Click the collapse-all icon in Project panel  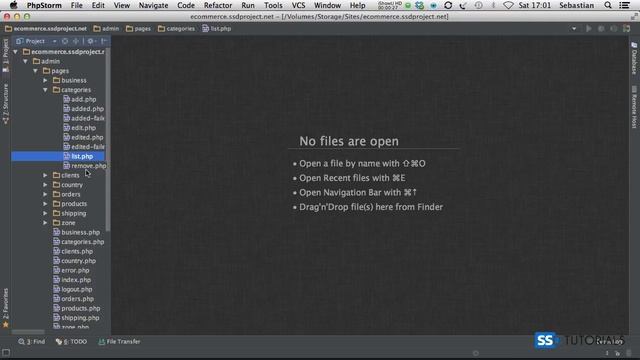point(76,41)
